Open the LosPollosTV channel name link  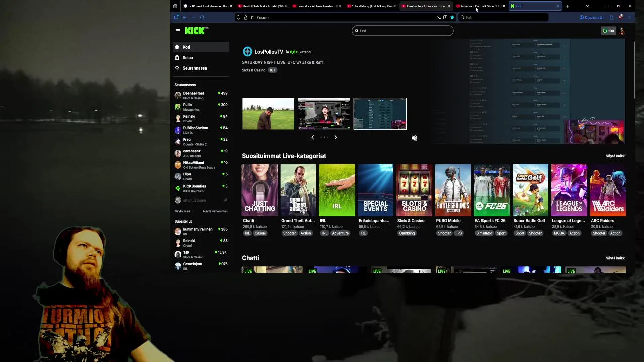[x=269, y=52]
